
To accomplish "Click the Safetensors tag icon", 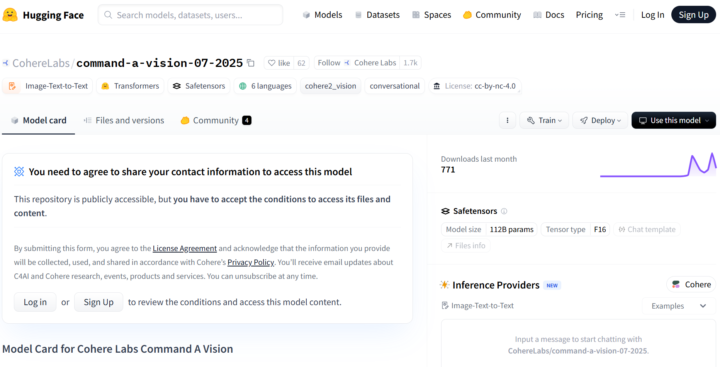I will tap(177, 86).
